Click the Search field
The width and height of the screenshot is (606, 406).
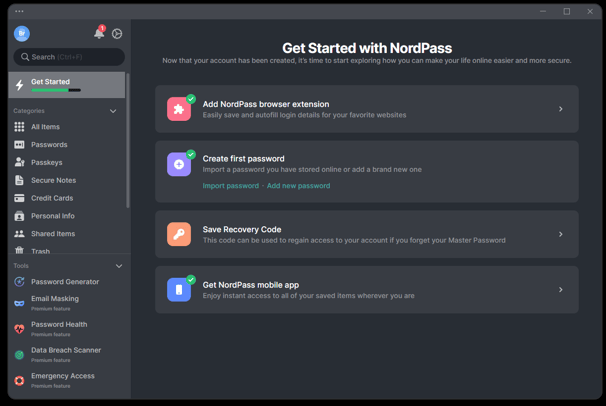[69, 57]
